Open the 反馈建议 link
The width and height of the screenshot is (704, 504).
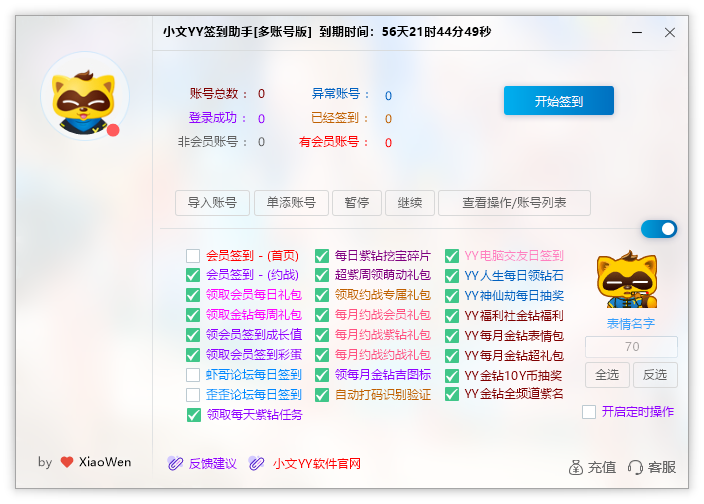click(x=212, y=464)
